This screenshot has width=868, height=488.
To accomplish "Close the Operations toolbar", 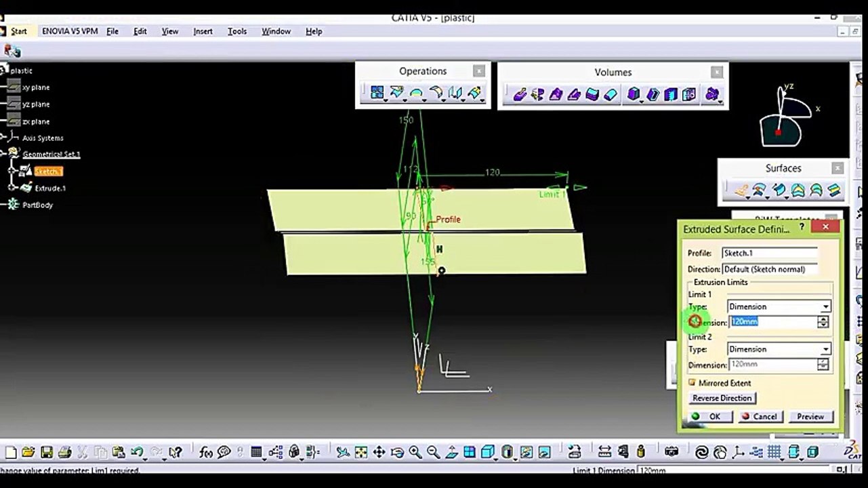I will click(x=479, y=71).
